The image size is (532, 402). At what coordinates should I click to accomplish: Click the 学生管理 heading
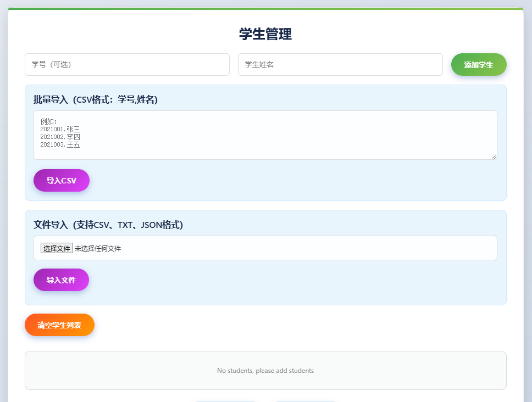(265, 34)
